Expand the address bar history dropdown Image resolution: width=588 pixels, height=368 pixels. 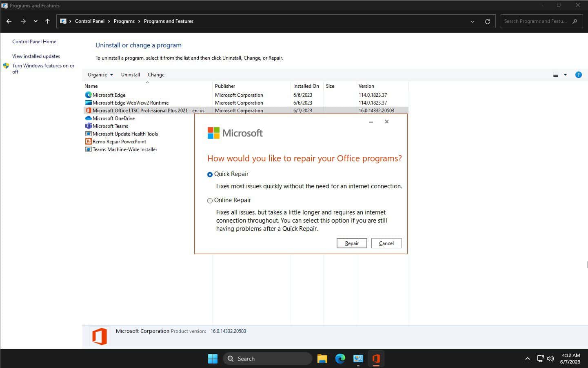click(473, 21)
